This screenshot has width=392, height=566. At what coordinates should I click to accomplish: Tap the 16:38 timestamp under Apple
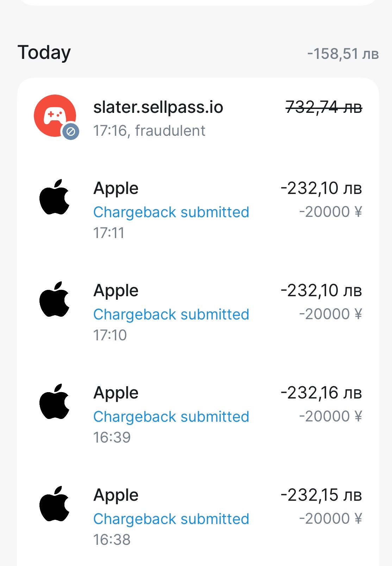(112, 540)
